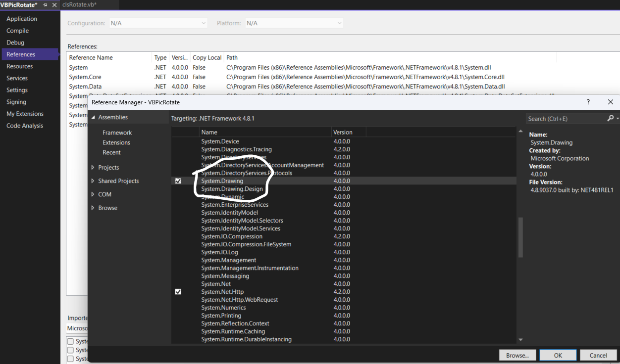620x364 pixels.
Task: Select the System.Device assembly row
Action: click(x=344, y=141)
